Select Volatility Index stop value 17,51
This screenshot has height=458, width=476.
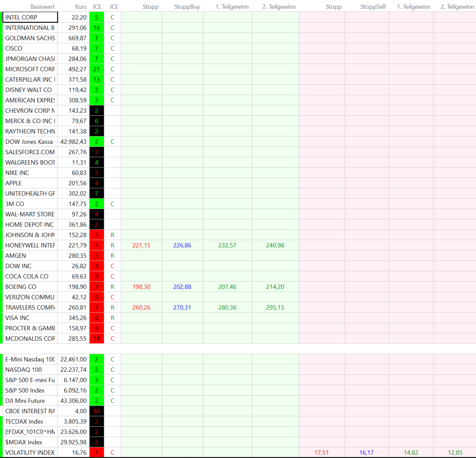point(321,452)
